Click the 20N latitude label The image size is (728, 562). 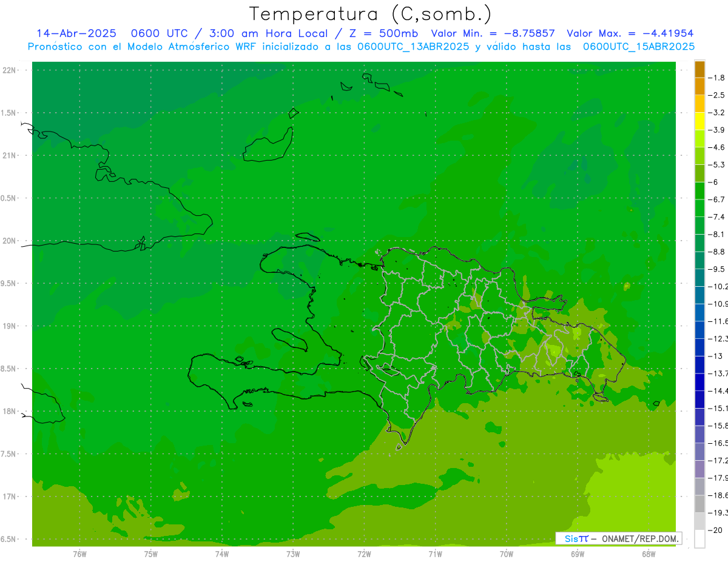click(10, 241)
